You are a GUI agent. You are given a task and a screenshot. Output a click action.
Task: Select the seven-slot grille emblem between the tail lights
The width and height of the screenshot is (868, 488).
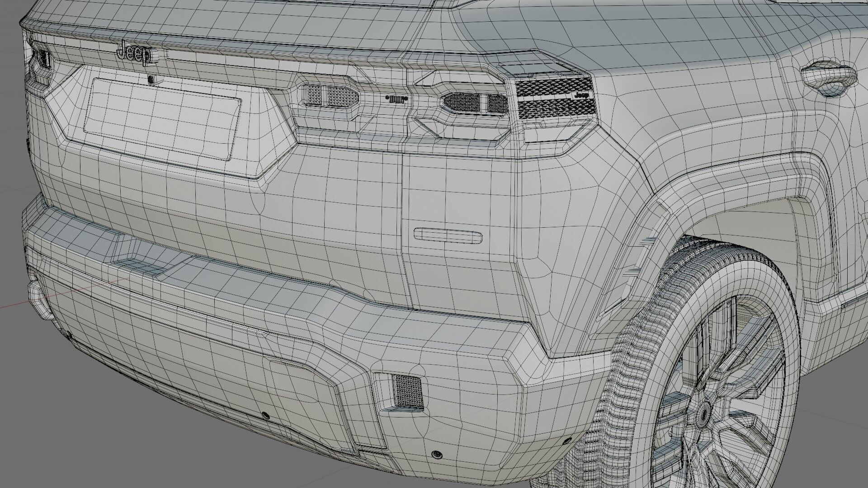[396, 99]
